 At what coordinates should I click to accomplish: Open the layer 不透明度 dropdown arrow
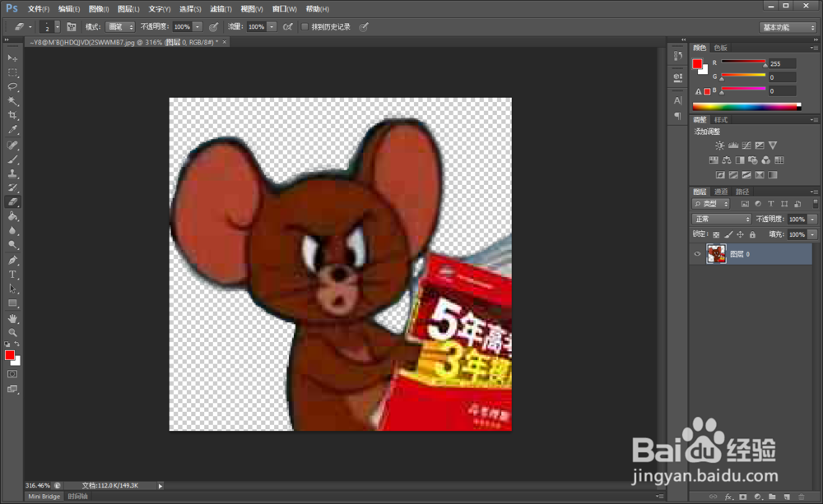(x=813, y=220)
